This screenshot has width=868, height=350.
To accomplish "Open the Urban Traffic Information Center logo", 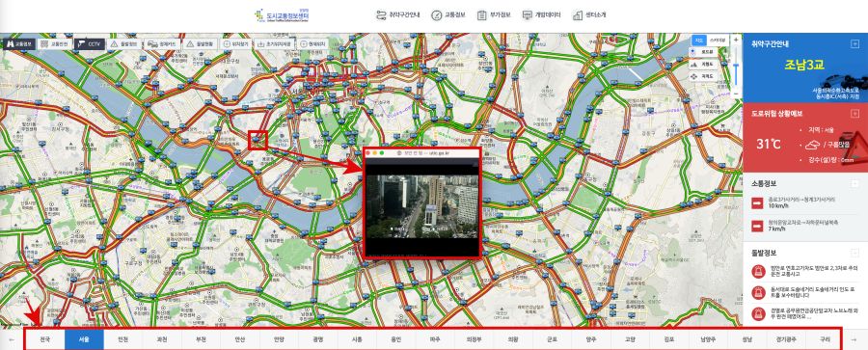I will click(x=282, y=15).
